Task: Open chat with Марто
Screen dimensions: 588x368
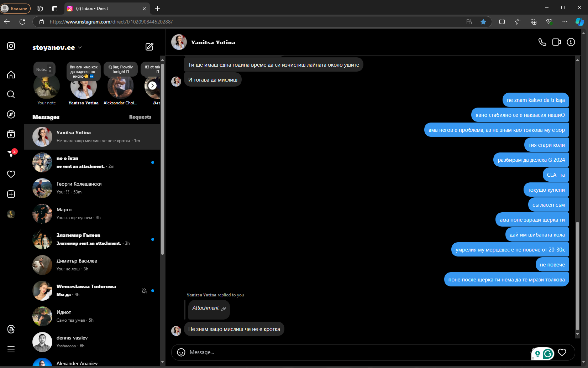Action: (x=92, y=214)
